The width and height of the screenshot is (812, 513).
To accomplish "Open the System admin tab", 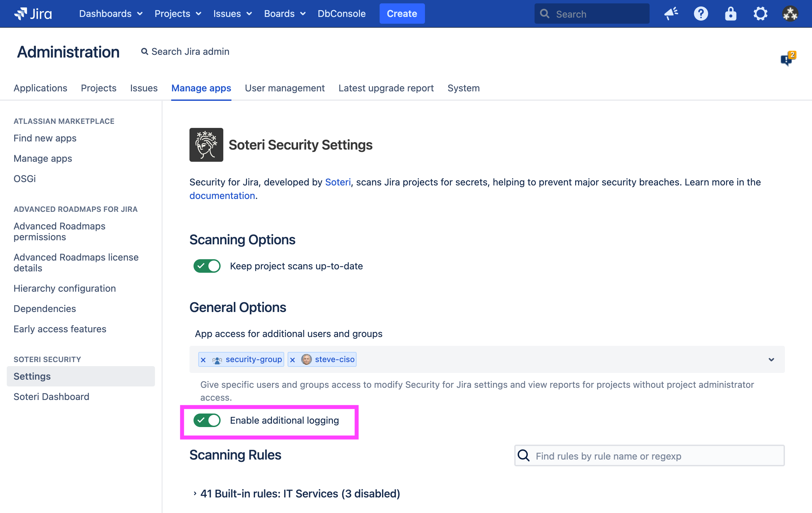I will (463, 88).
